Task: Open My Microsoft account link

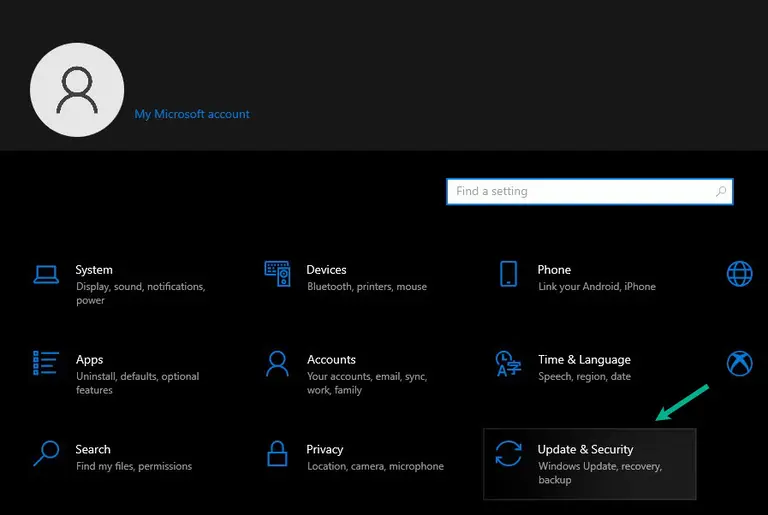Action: pyautogui.click(x=192, y=114)
